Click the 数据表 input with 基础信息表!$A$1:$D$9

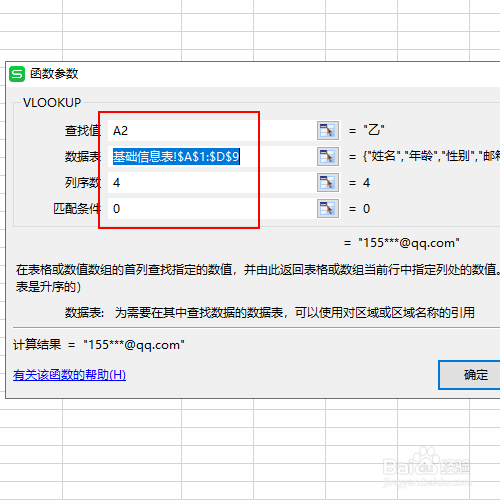(x=211, y=156)
